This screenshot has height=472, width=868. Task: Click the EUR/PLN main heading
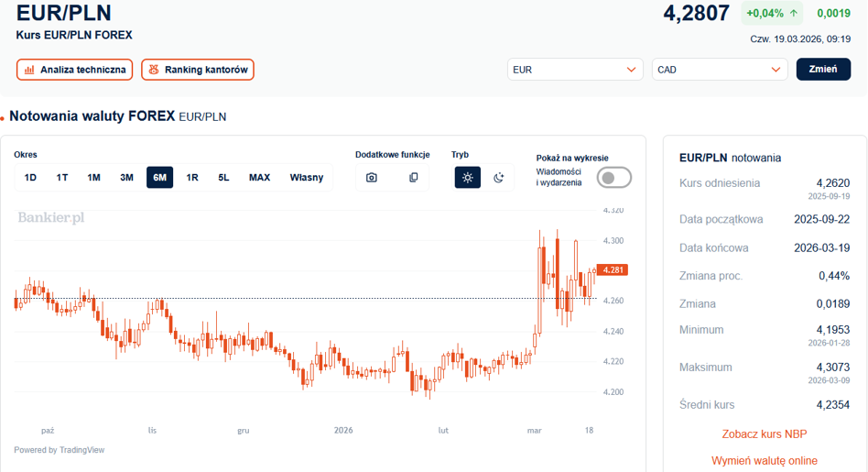pyautogui.click(x=64, y=12)
